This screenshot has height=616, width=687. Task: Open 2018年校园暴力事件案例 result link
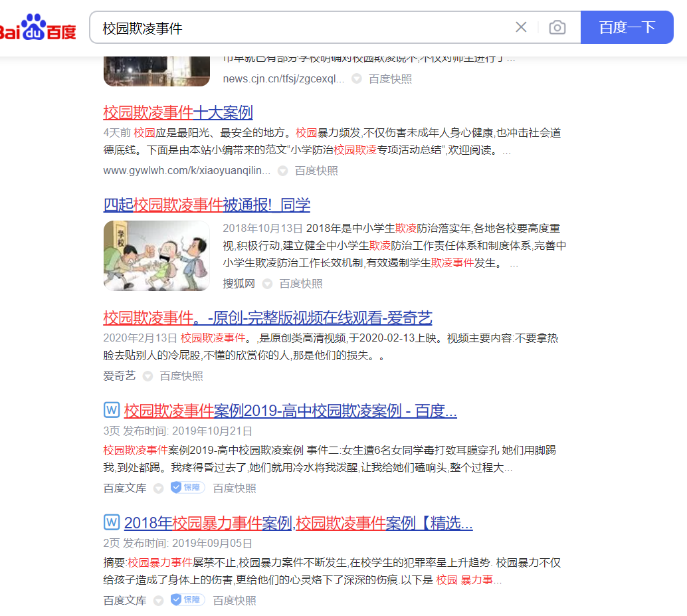[298, 523]
